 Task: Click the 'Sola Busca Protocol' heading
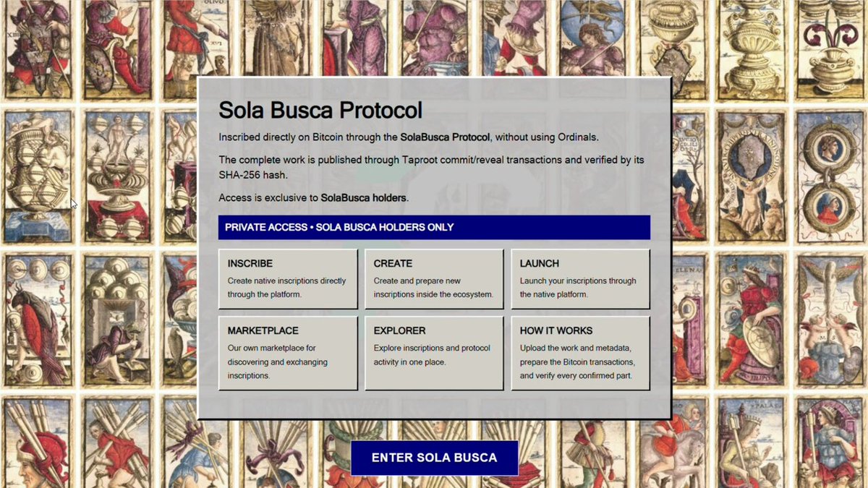click(x=320, y=111)
